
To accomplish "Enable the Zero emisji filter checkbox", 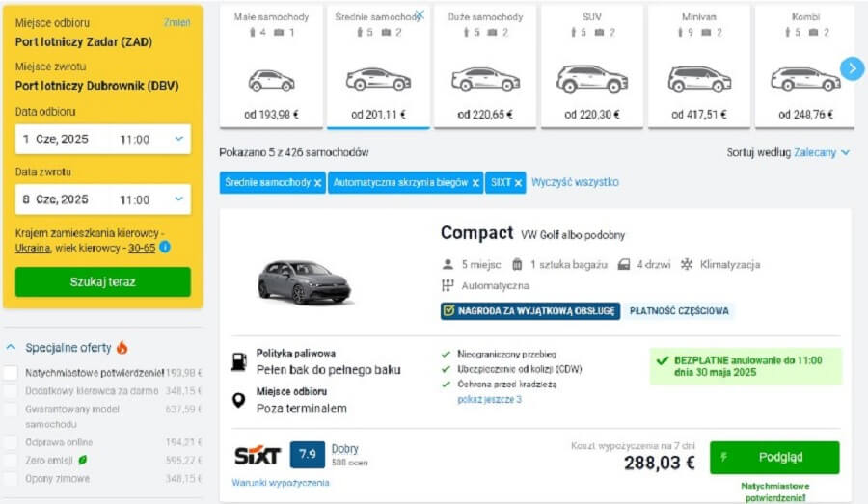I will click(x=11, y=461).
